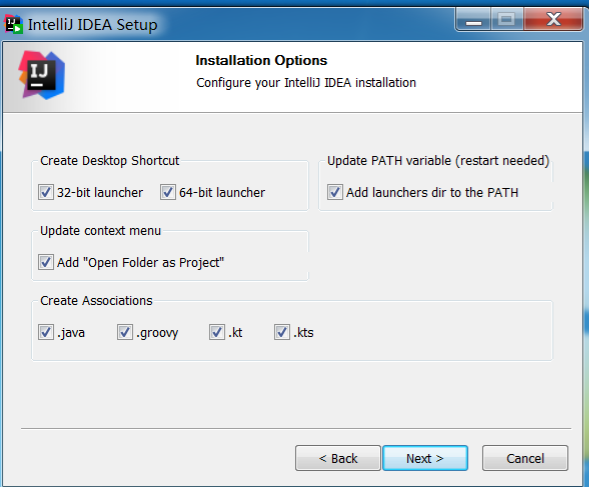The image size is (589, 487).
Task: Minimize the IntelliJ IDEA Setup window
Action: point(473,20)
